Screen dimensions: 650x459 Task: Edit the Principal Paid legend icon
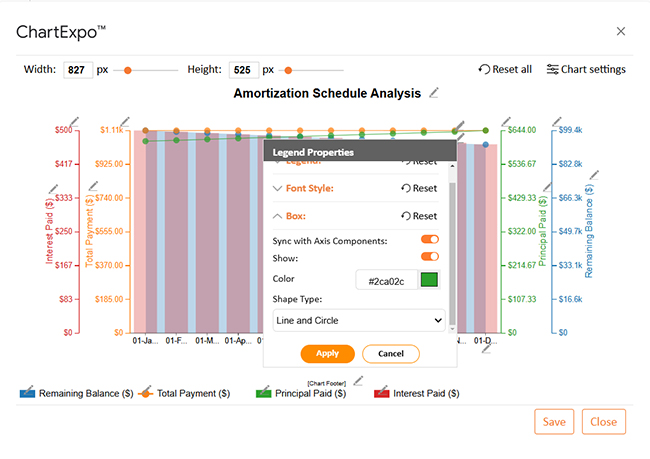pyautogui.click(x=265, y=392)
